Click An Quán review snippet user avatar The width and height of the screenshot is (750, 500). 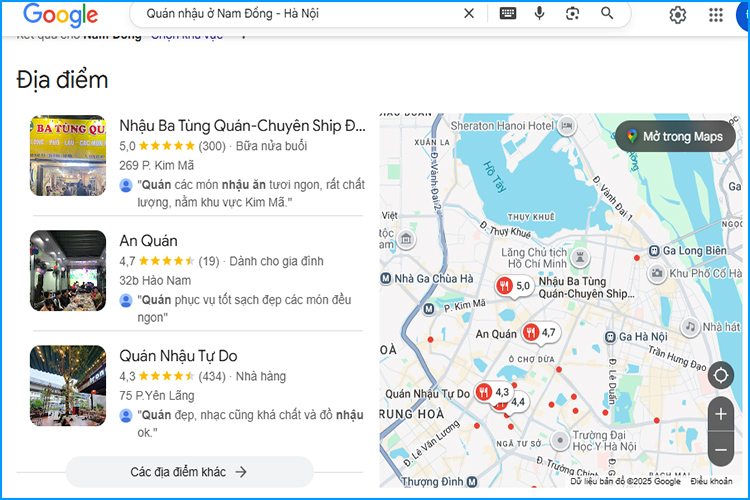(x=126, y=300)
